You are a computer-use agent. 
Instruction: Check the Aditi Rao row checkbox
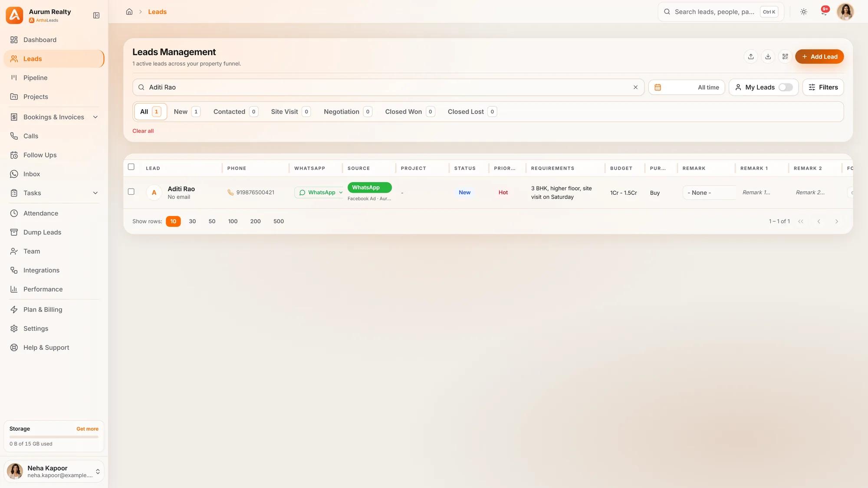tap(131, 192)
